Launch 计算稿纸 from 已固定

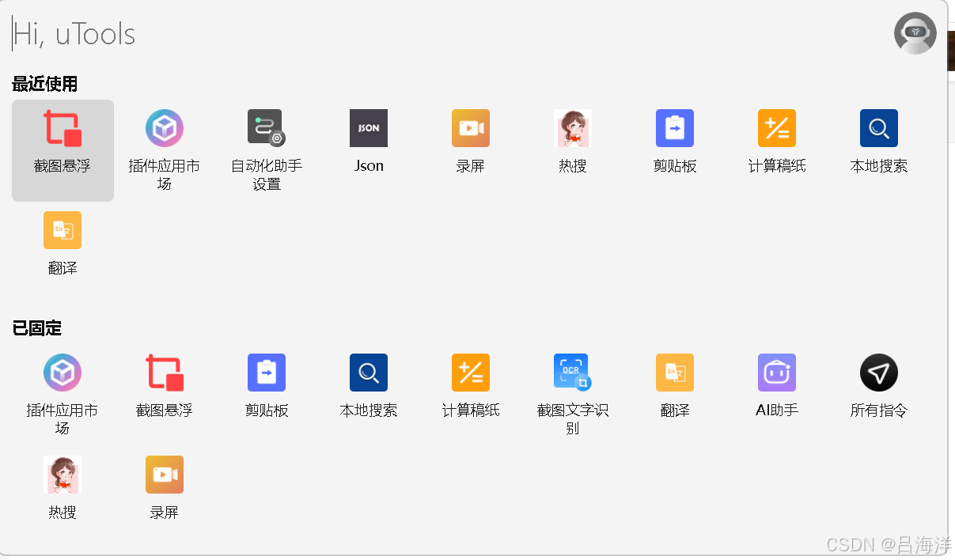click(x=471, y=395)
